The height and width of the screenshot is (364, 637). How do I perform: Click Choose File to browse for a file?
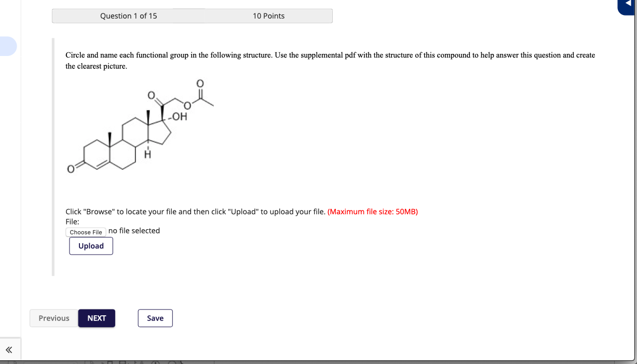pos(85,232)
